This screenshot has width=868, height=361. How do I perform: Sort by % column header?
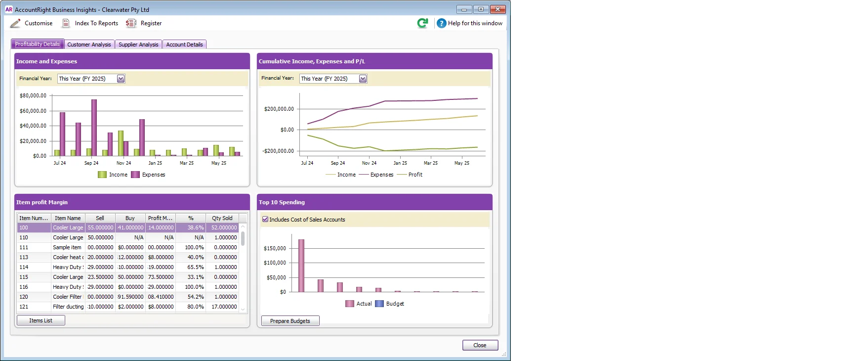(x=191, y=218)
